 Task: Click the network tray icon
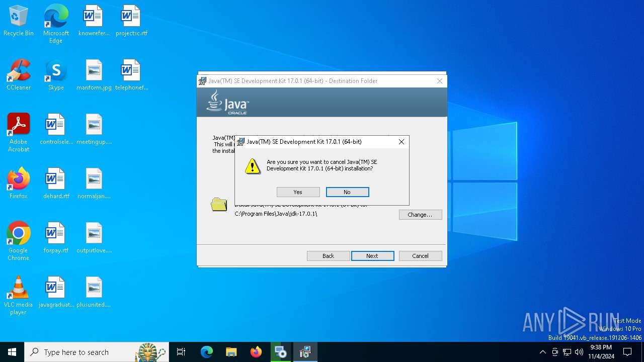tap(567, 352)
